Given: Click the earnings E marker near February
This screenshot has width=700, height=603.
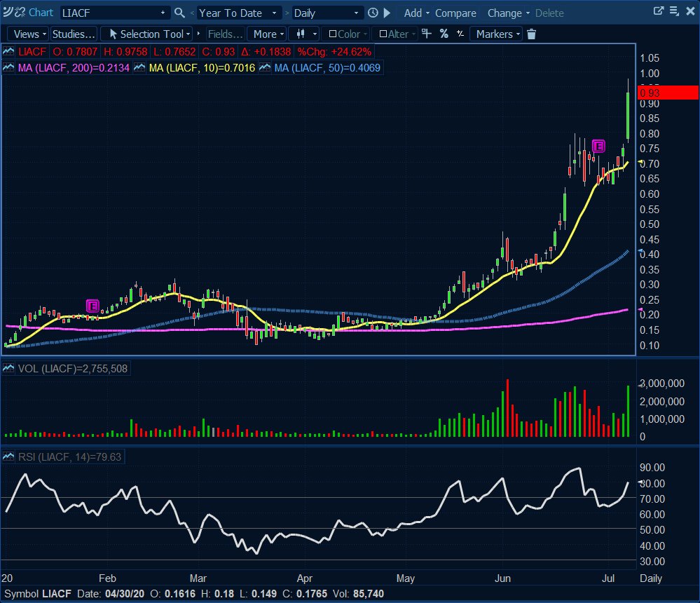Looking at the screenshot, I should (x=92, y=306).
